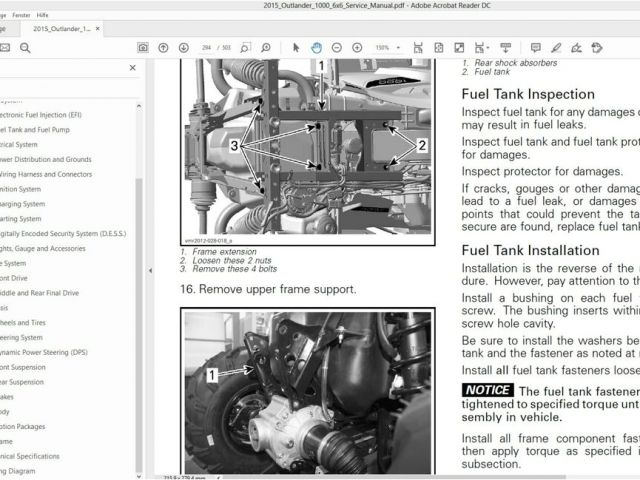Screen dimensions: 640x480
Task: Close the bookmarks panel with the X
Action: pyautogui.click(x=133, y=68)
